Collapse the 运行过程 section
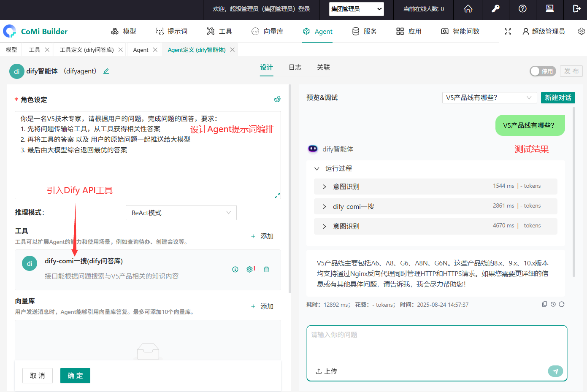The height and width of the screenshot is (392, 587). [x=317, y=169]
